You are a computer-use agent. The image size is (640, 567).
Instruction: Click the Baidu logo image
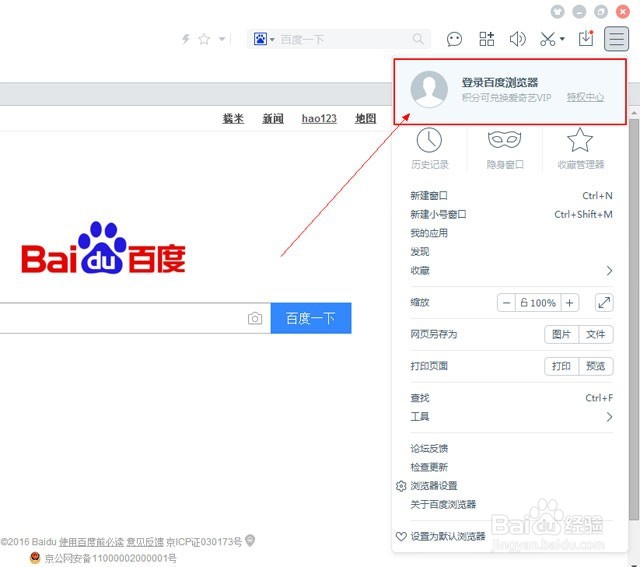click(x=103, y=248)
